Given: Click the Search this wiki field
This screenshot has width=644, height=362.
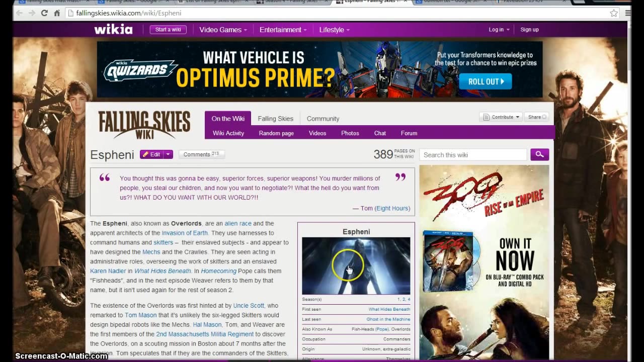Looking at the screenshot, I should point(473,155).
